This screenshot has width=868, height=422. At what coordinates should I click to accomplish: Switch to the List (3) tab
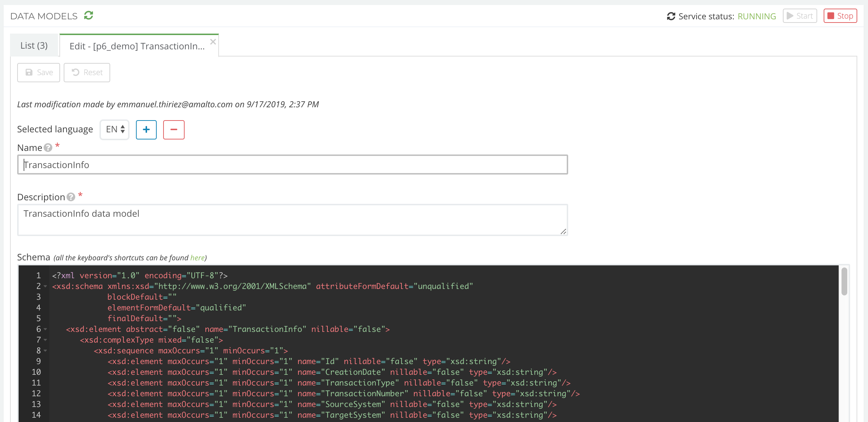click(x=34, y=45)
